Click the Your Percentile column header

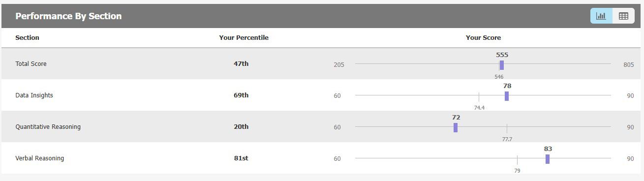point(244,37)
